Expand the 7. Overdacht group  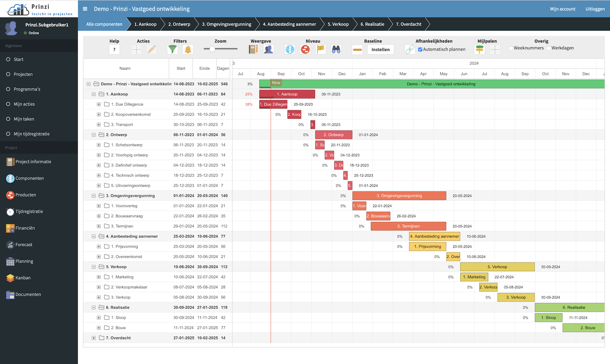pyautogui.click(x=94, y=338)
